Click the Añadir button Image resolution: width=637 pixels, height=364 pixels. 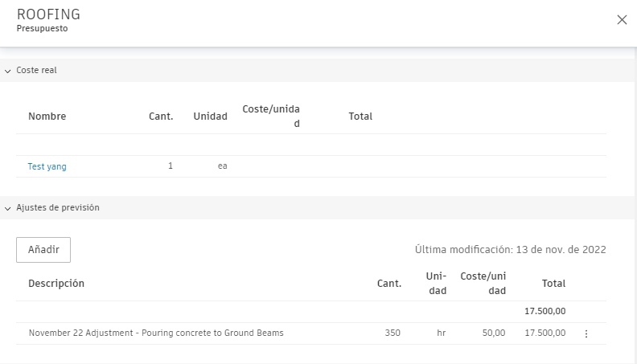click(43, 250)
